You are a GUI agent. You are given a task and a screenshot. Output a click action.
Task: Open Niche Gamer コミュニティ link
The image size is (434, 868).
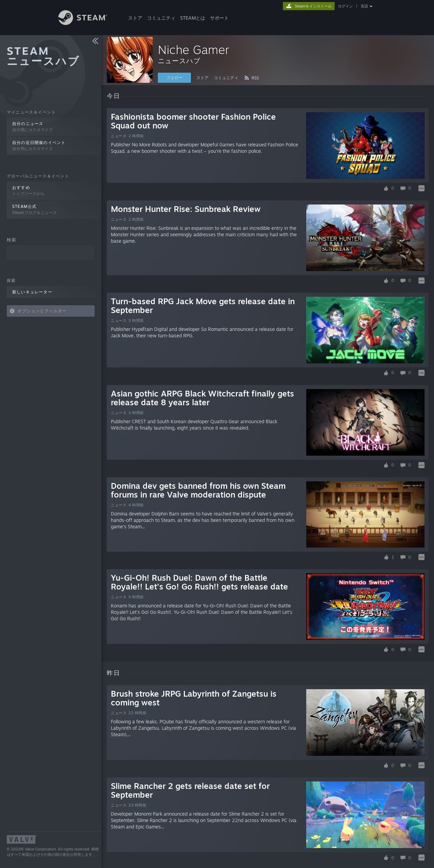point(226,78)
